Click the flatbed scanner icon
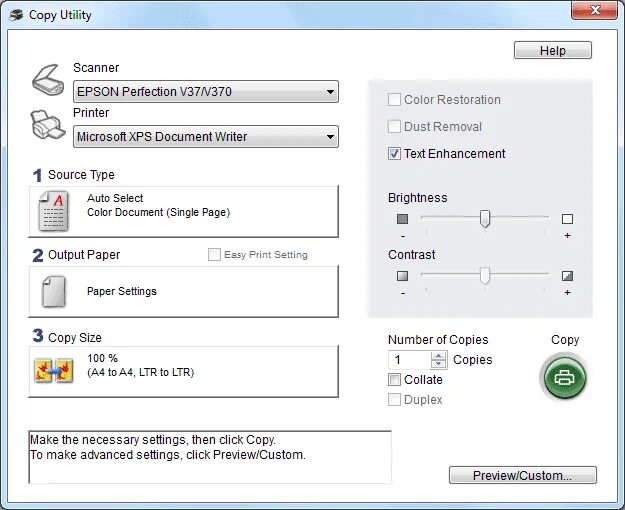Screen dimensions: 625x510 (x=48, y=80)
